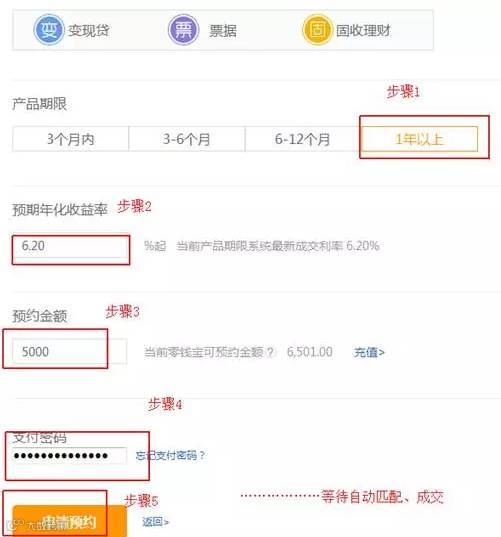Choose the 3-6个月 term option
Image resolution: width=501 pixels, height=537 pixels.
point(187,139)
